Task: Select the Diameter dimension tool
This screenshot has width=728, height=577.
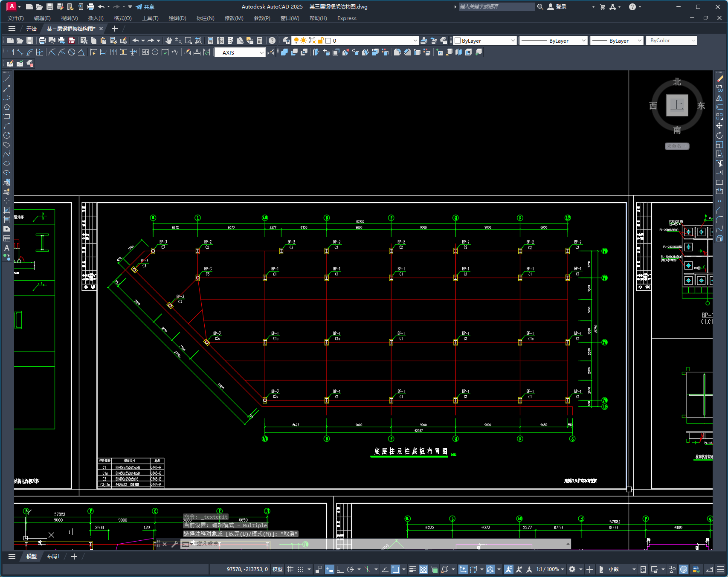Action: (72, 52)
